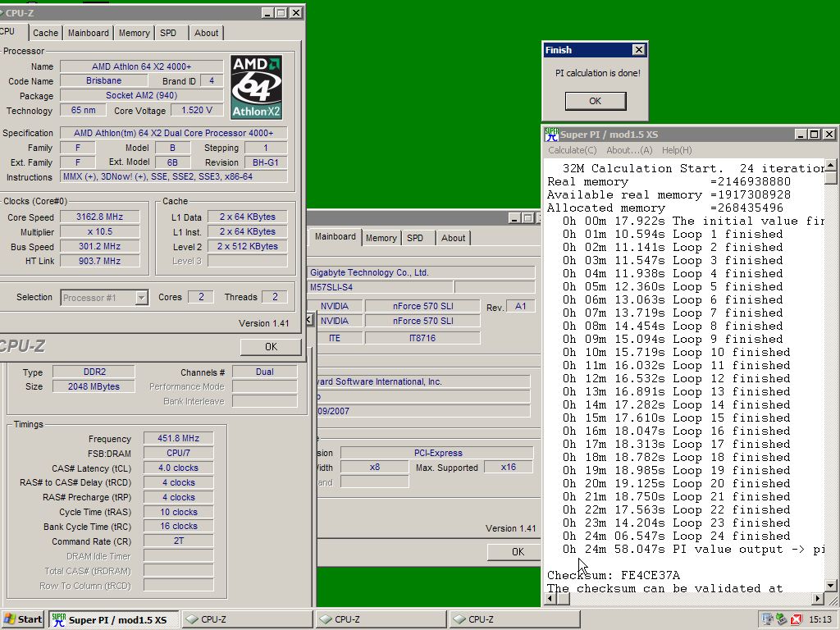The height and width of the screenshot is (630, 840).
Task: Click Checksum: FE4CE37A line in Super PI
Action: coord(614,575)
